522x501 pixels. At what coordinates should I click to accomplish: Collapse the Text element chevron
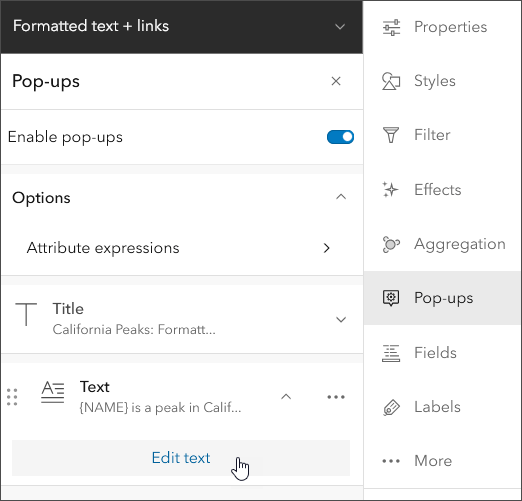pyautogui.click(x=286, y=397)
